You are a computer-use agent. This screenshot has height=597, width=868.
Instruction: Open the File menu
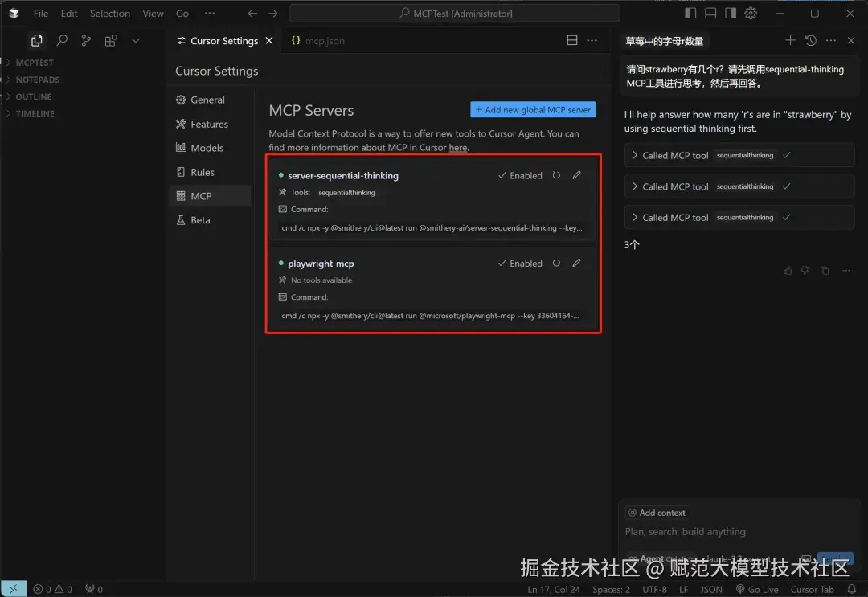[40, 14]
